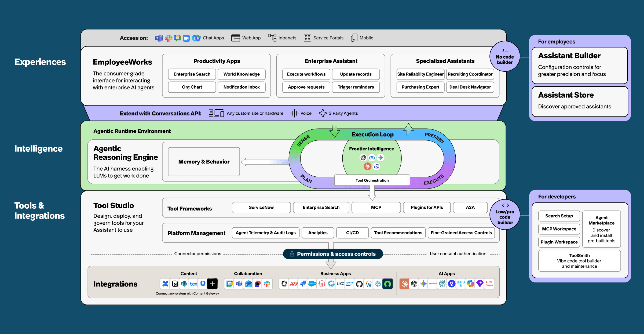
Task: Click the Zoom icon in the Access on row
Action: click(186, 38)
